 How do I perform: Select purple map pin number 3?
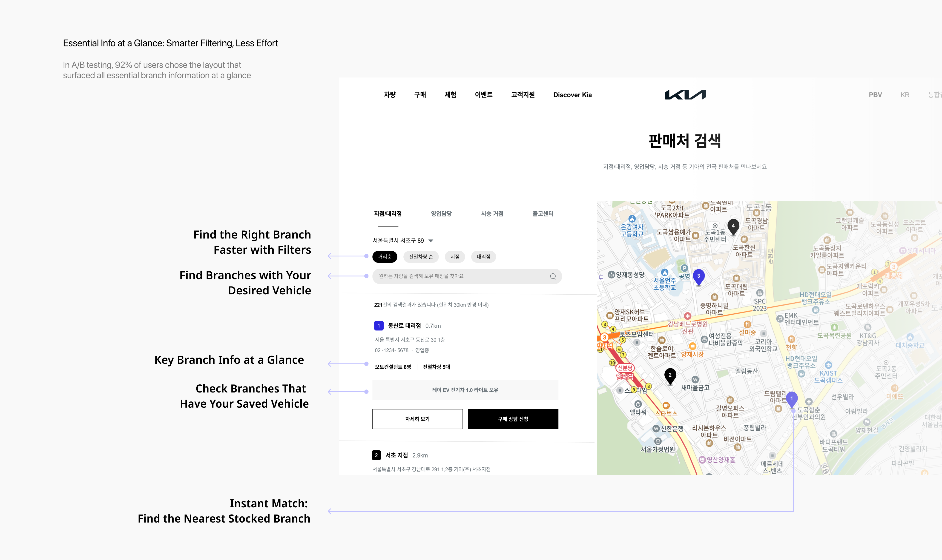click(x=698, y=276)
